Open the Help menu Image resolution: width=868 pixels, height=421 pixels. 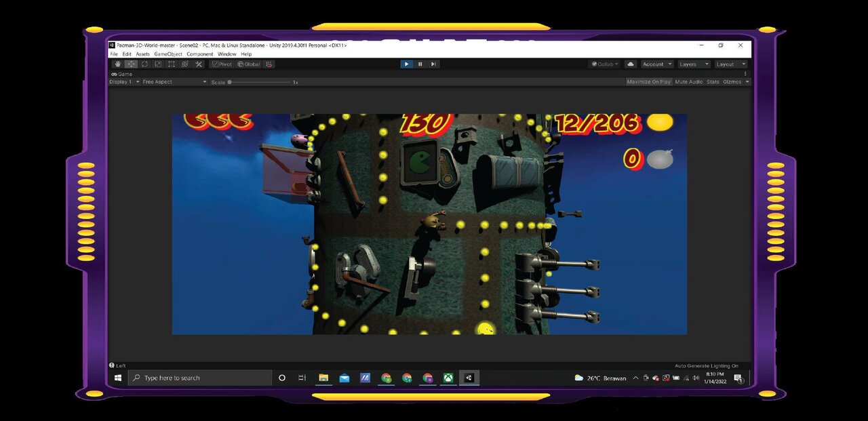[246, 54]
